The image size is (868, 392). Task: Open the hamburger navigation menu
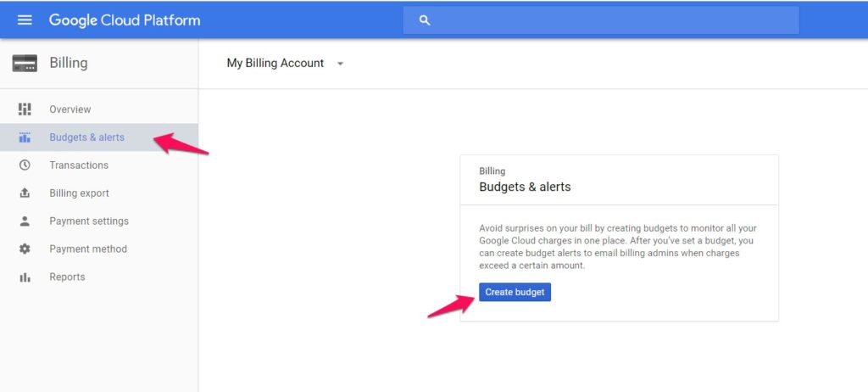pyautogui.click(x=25, y=20)
